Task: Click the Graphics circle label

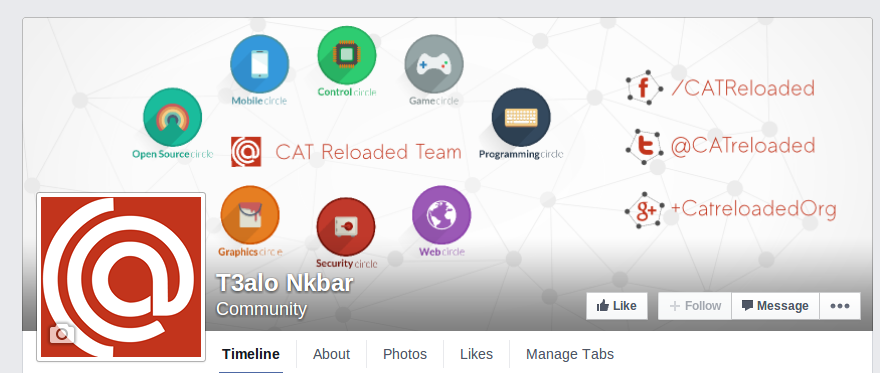Action: coord(250,252)
